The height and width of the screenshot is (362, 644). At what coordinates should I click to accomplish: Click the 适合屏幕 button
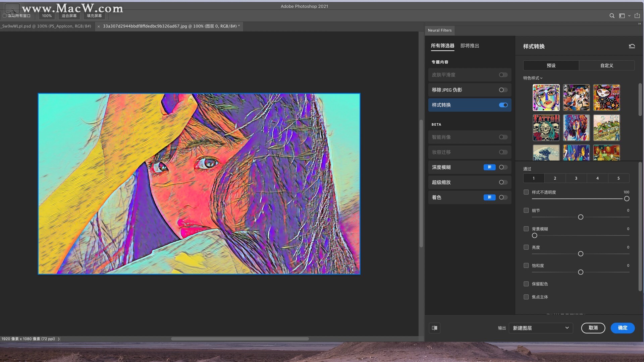[69, 16]
